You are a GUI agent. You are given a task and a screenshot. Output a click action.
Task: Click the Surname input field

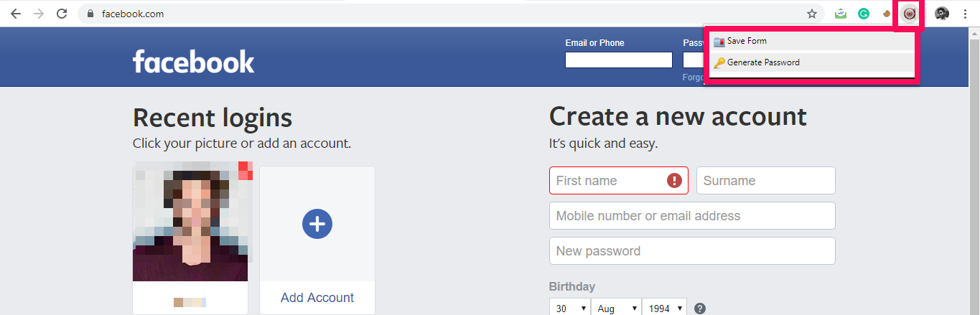[x=766, y=181]
